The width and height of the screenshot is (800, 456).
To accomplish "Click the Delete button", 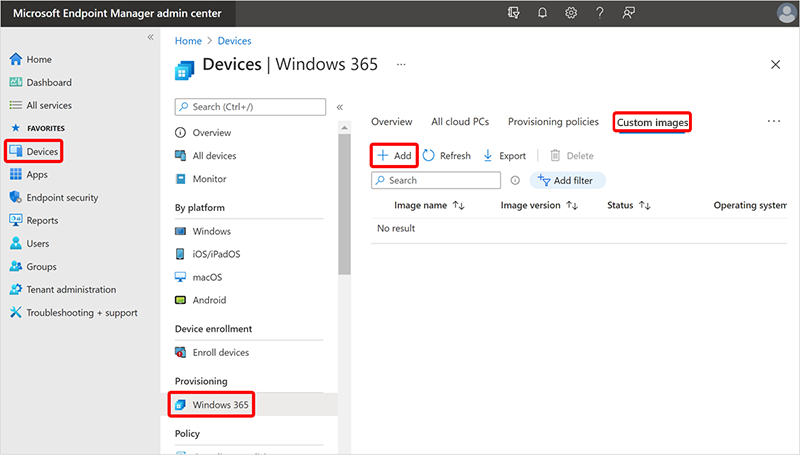I will tap(571, 156).
